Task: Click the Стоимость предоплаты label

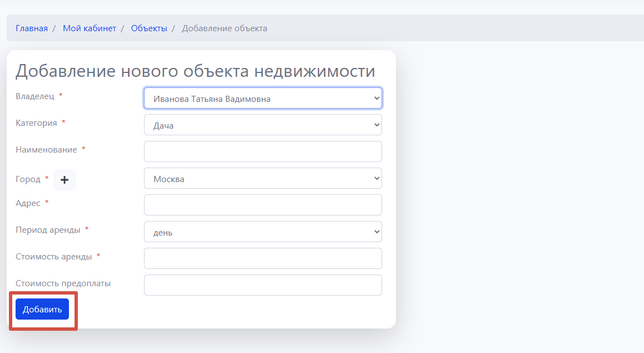Action: point(63,283)
